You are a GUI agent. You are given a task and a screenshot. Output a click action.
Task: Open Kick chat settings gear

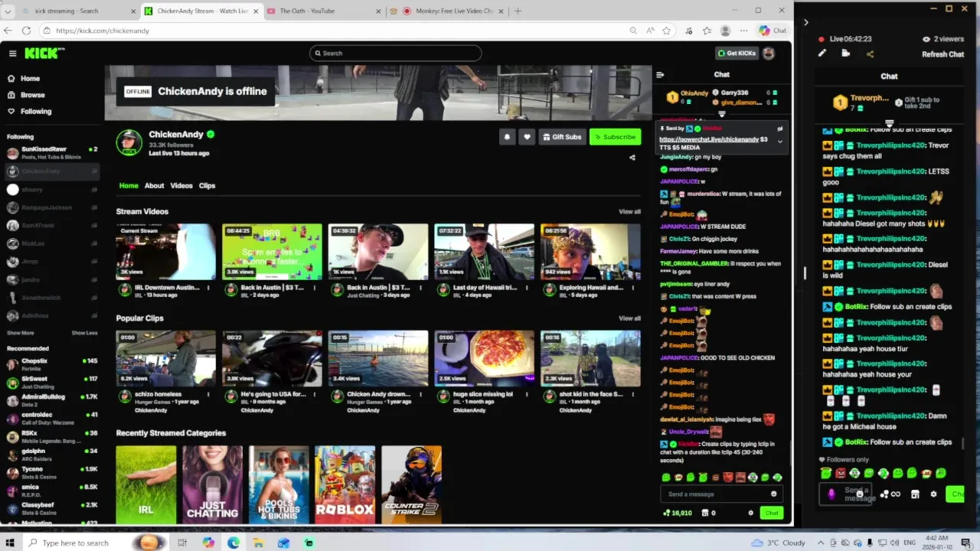[750, 513]
